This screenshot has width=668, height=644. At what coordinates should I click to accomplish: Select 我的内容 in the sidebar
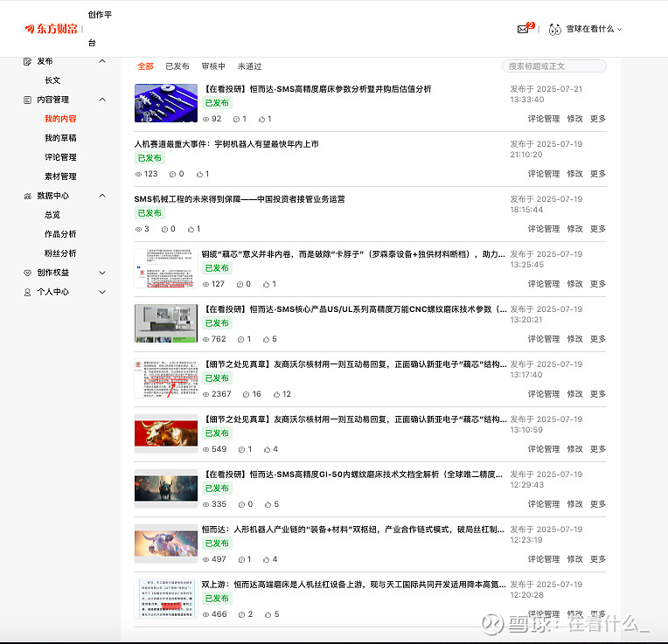60,119
